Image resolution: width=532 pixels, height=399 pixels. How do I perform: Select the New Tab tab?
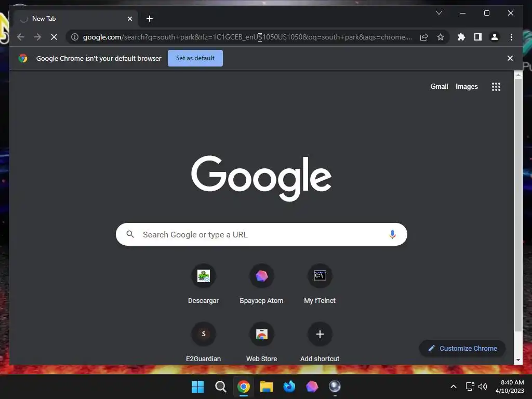pos(76,19)
